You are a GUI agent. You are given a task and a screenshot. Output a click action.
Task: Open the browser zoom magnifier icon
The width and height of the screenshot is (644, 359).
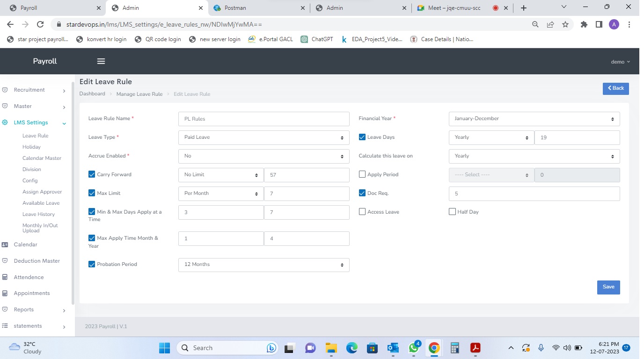pos(535,24)
